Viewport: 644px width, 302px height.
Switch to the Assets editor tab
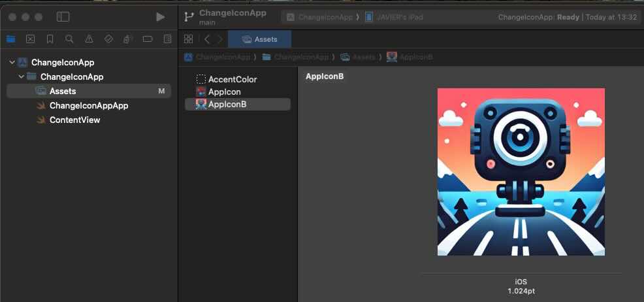[260, 39]
